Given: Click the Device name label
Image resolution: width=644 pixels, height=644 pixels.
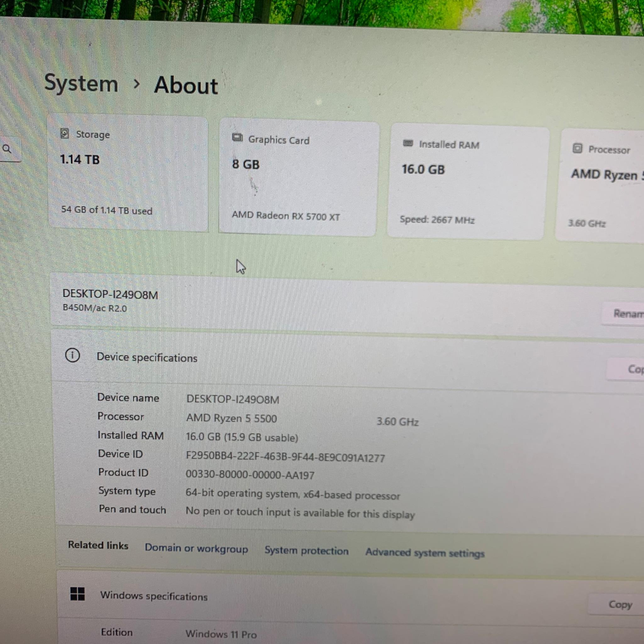Looking at the screenshot, I should (128, 397).
